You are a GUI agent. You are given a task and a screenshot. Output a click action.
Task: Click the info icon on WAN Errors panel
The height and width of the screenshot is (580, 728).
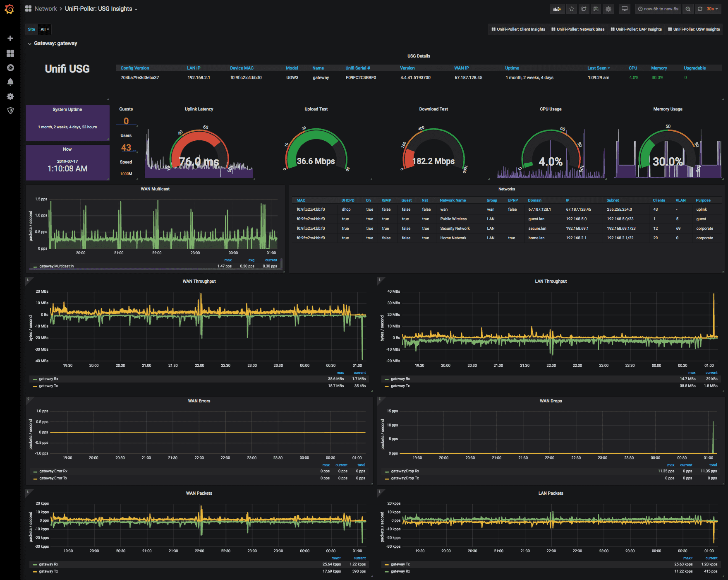(x=28, y=399)
